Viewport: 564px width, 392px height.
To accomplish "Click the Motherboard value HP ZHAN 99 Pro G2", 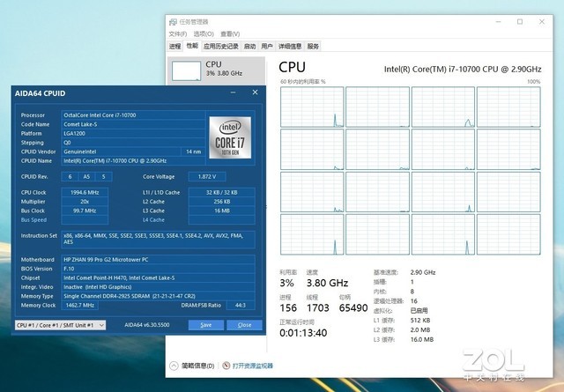I will point(159,260).
